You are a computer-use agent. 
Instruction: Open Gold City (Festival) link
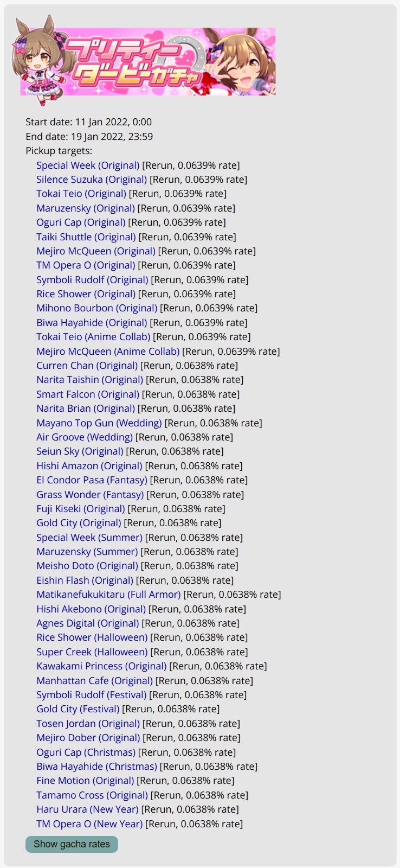pos(78,709)
